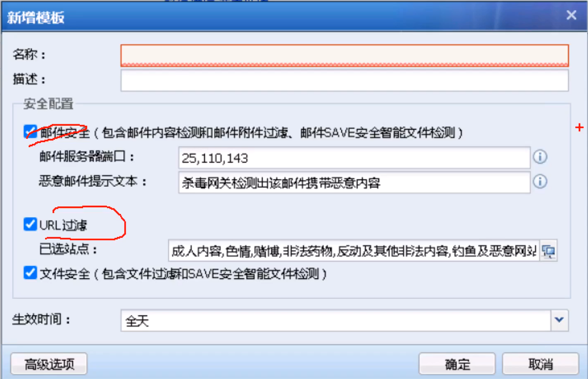
Task: Disable the URL过滤 checkbox
Action: 31,225
